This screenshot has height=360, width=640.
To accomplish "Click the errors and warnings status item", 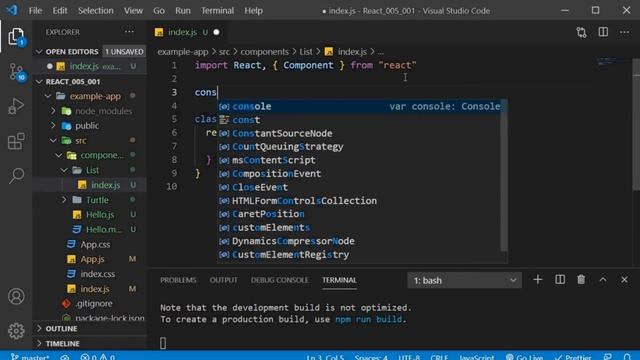I will point(98,357).
